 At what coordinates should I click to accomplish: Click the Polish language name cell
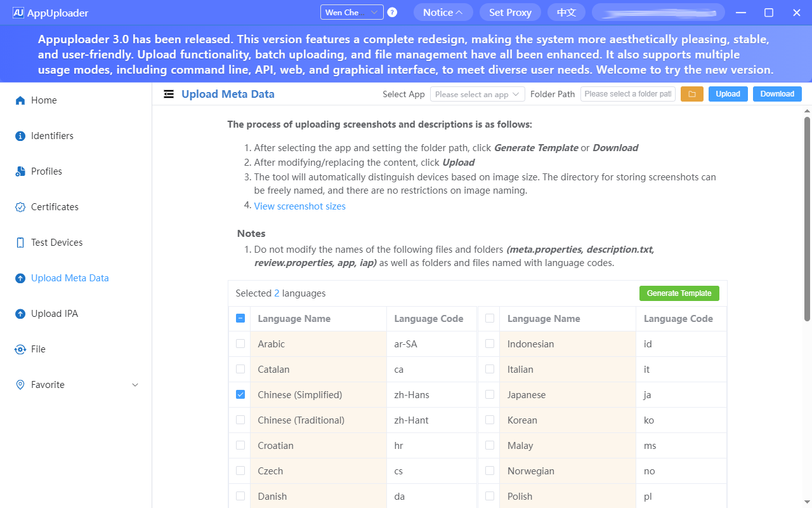tap(568, 496)
